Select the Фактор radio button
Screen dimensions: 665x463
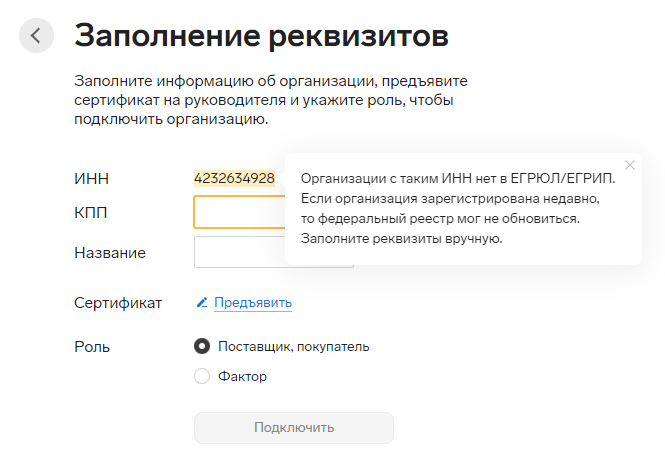tap(202, 376)
